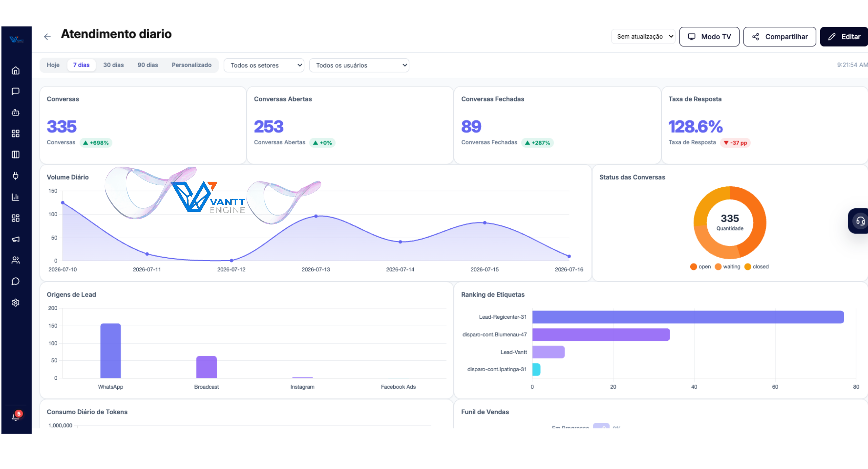Open notifications bell with badge 5
Image resolution: width=868 pixels, height=469 pixels.
[16, 416]
